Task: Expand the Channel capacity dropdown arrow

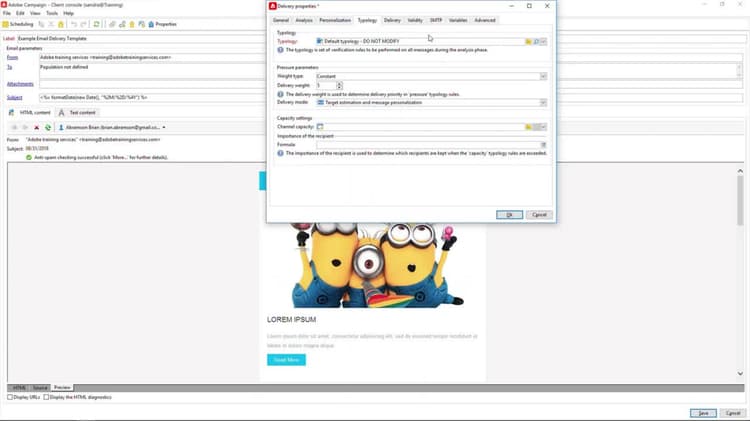Action: tap(543, 127)
